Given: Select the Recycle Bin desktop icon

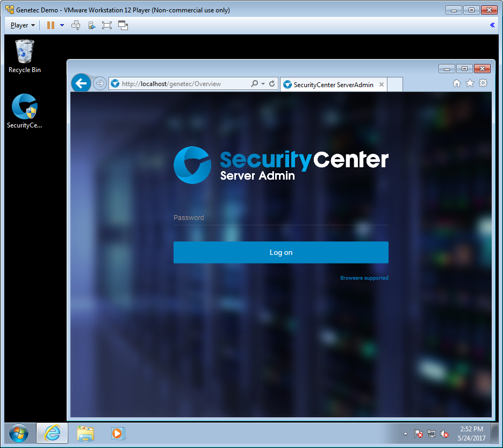Looking at the screenshot, I should [x=24, y=56].
